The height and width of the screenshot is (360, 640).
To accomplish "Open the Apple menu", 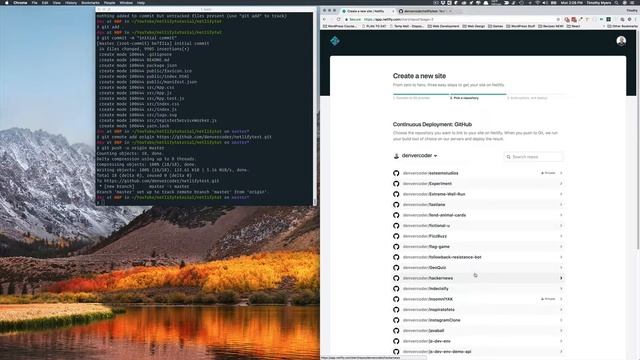I will pos(6,2).
